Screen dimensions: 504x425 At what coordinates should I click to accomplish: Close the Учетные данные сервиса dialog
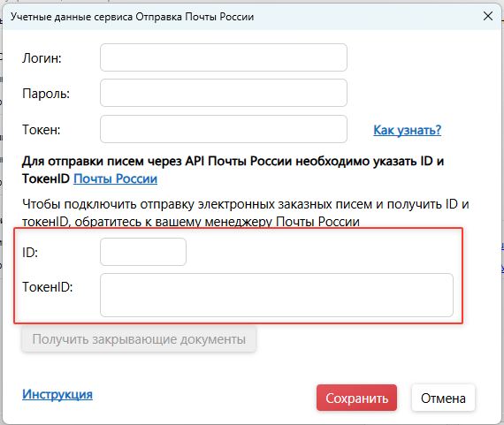point(488,16)
